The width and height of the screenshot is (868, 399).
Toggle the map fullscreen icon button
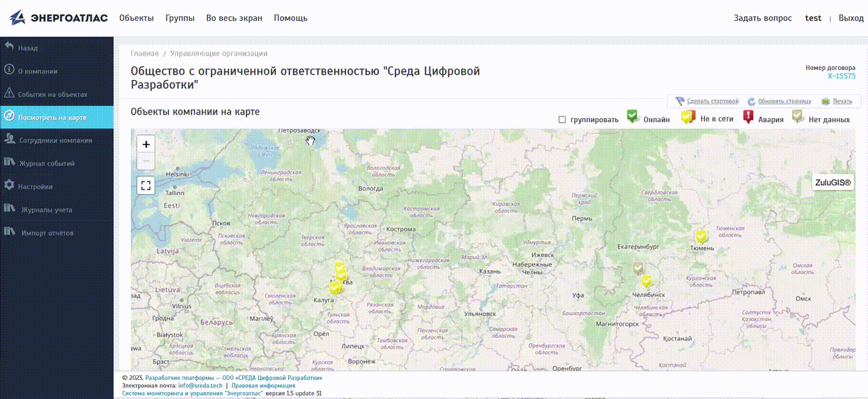[x=146, y=185]
